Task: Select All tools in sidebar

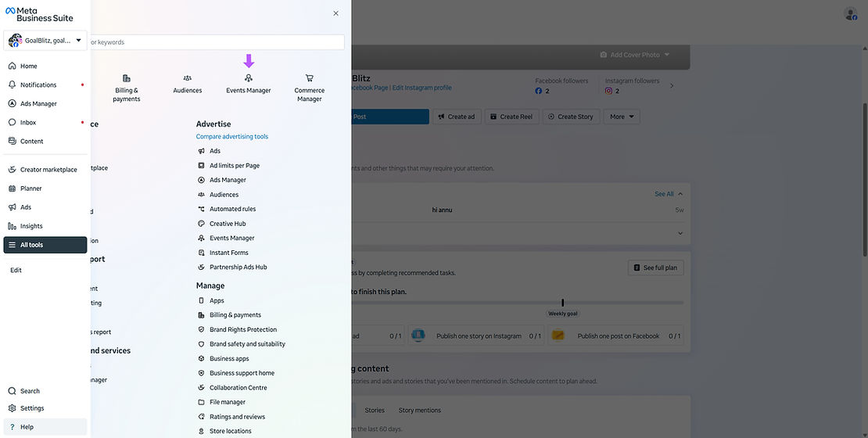Action: pos(45,245)
